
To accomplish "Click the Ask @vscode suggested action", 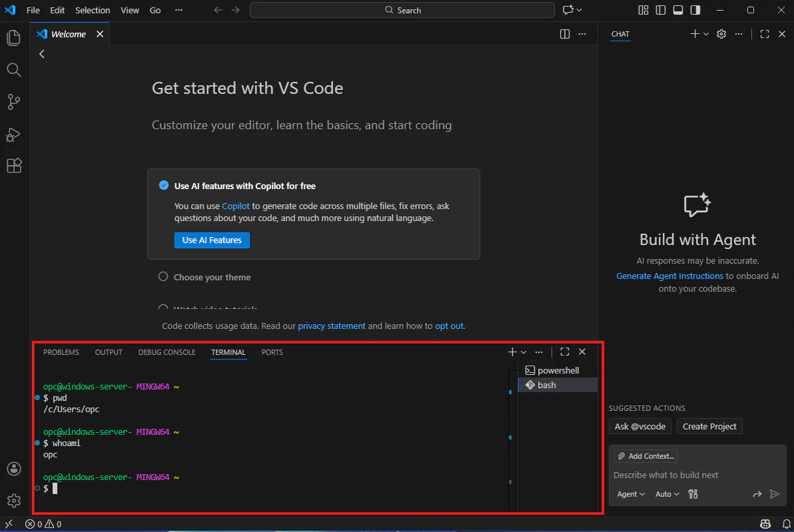I will [x=640, y=426].
